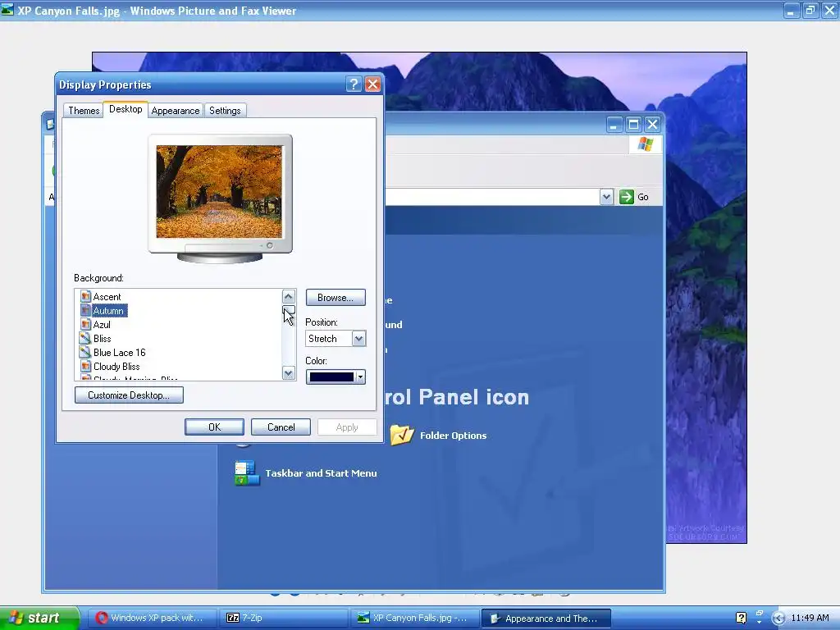Maximize the Appearance and Themes window
The height and width of the screenshot is (630, 840).
click(x=633, y=125)
